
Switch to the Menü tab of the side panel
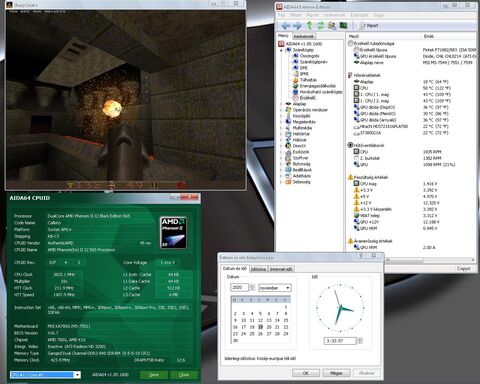[x=283, y=36]
